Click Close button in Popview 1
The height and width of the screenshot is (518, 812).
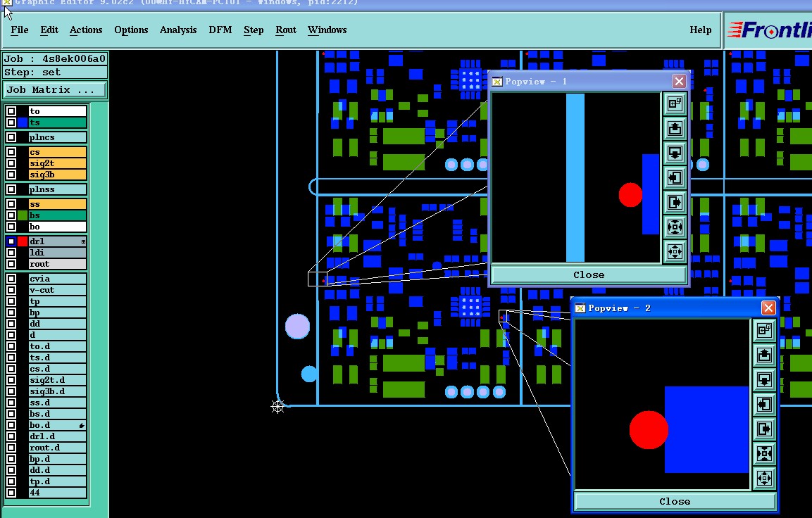[589, 274]
